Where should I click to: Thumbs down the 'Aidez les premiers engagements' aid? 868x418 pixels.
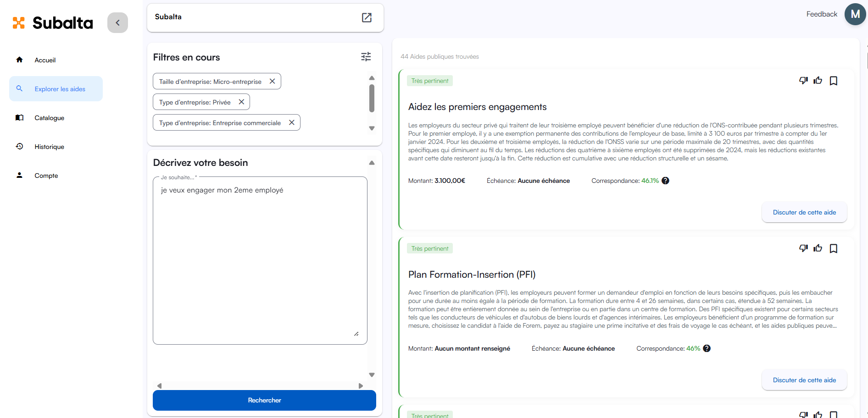point(803,81)
